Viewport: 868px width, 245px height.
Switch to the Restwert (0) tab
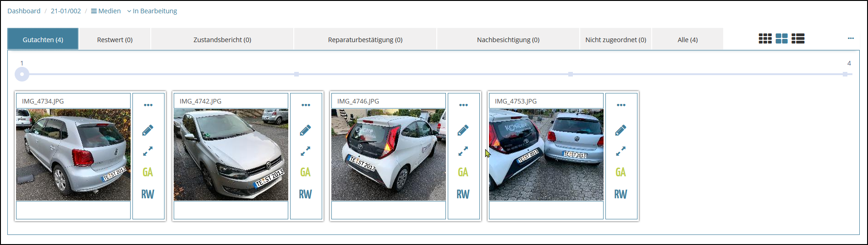pyautogui.click(x=115, y=40)
